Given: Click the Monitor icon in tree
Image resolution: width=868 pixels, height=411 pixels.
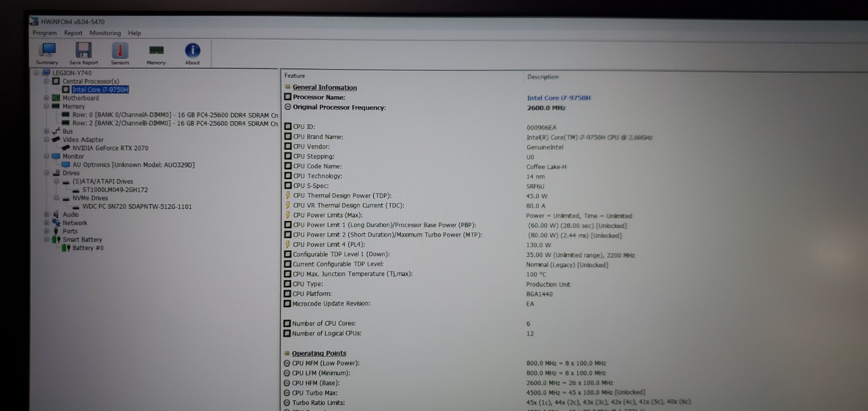Looking at the screenshot, I should [56, 156].
